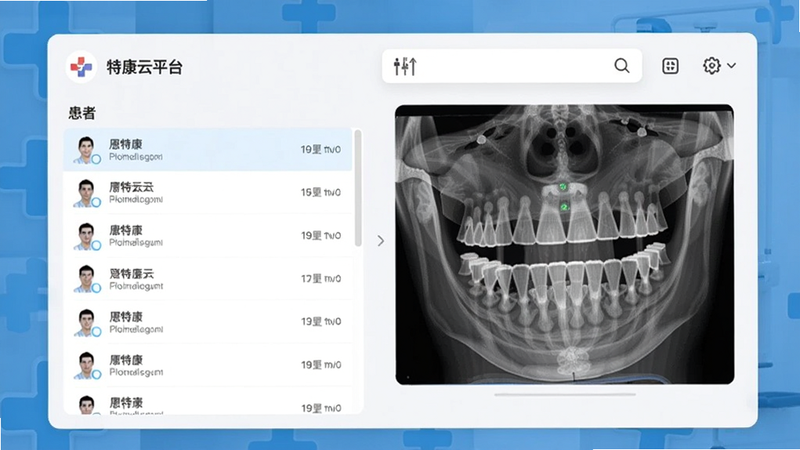
Task: Select the patient row dated 15
Action: pyautogui.click(x=208, y=192)
